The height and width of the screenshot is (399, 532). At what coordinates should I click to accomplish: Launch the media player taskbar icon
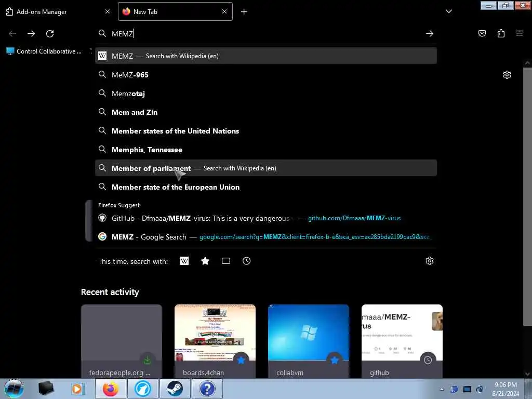(77, 389)
